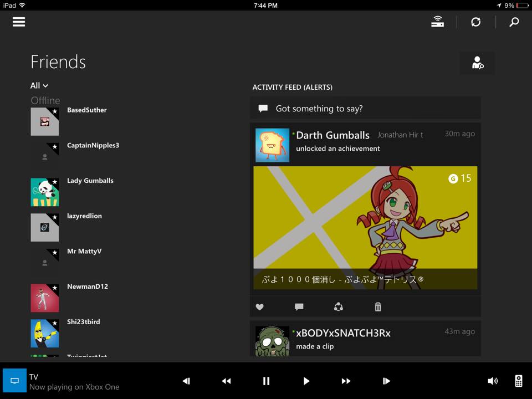This screenshot has width=532, height=399.
Task: Delete the achievement activity post
Action: pos(377,306)
